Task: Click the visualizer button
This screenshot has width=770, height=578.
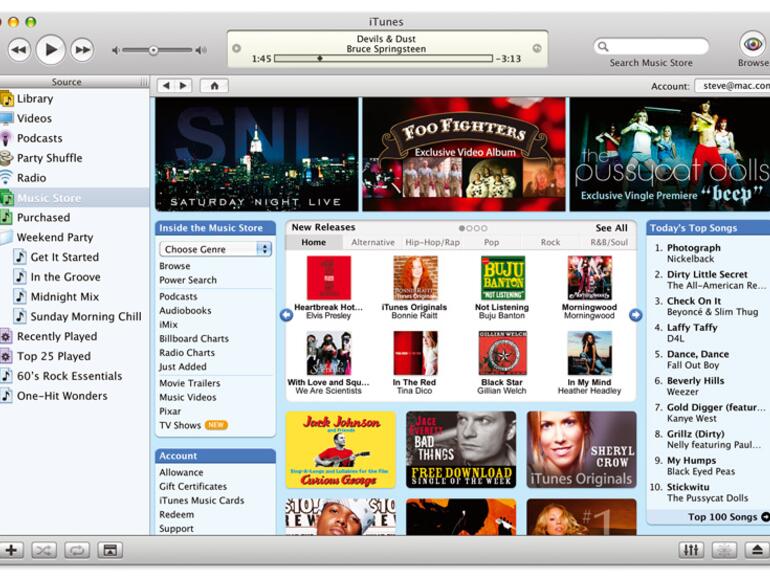Action: pyautogui.click(x=724, y=550)
